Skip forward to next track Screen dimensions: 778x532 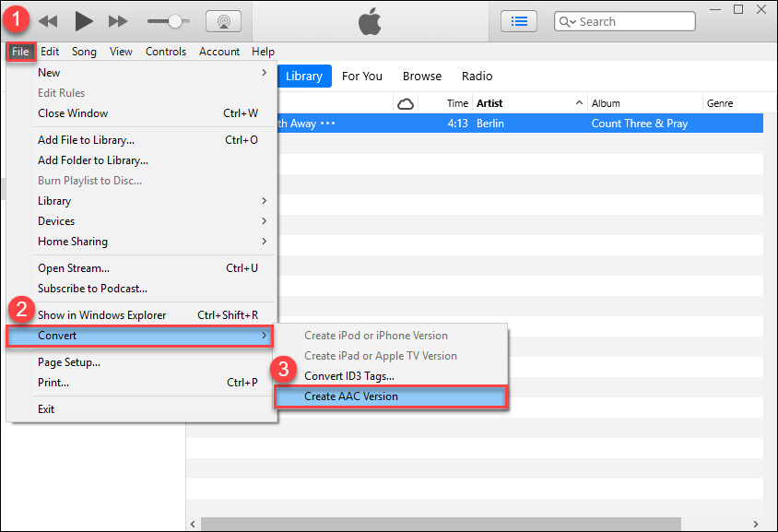[x=118, y=20]
